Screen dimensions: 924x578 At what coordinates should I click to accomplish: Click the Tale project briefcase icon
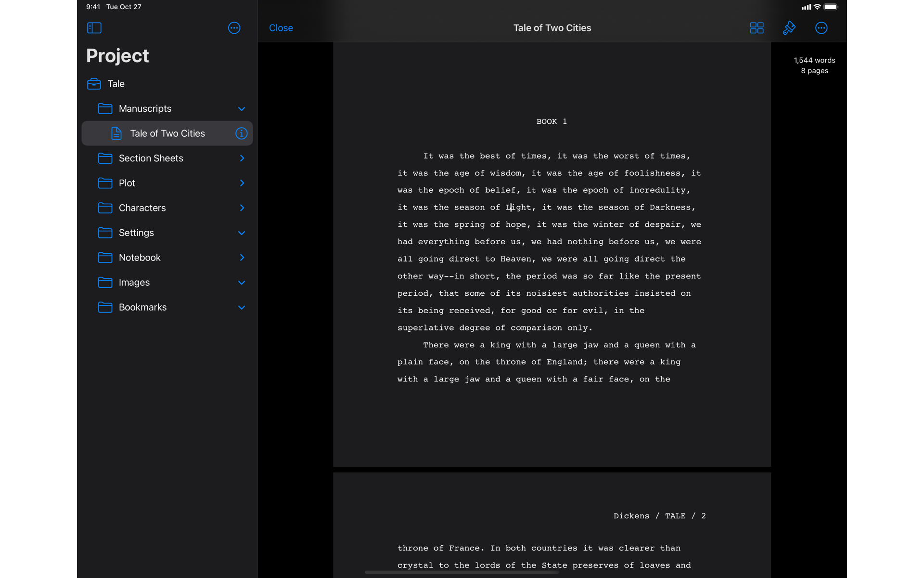click(94, 84)
